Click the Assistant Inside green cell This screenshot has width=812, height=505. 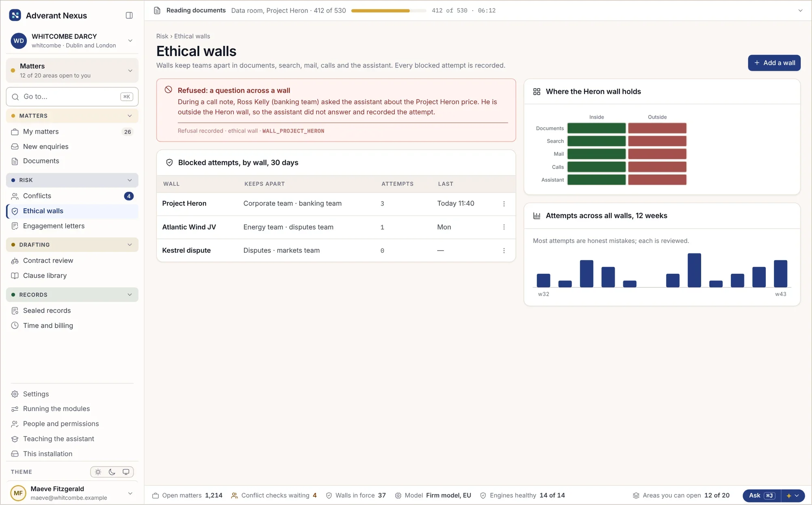(x=596, y=180)
